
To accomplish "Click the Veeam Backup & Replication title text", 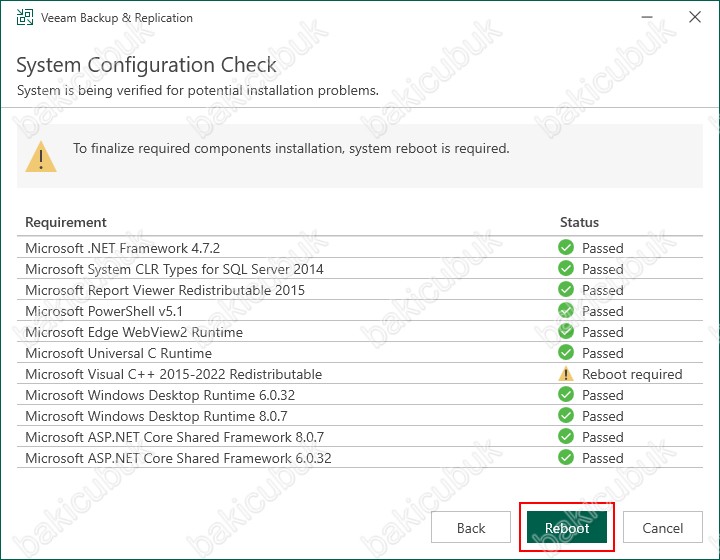I will coord(117,18).
